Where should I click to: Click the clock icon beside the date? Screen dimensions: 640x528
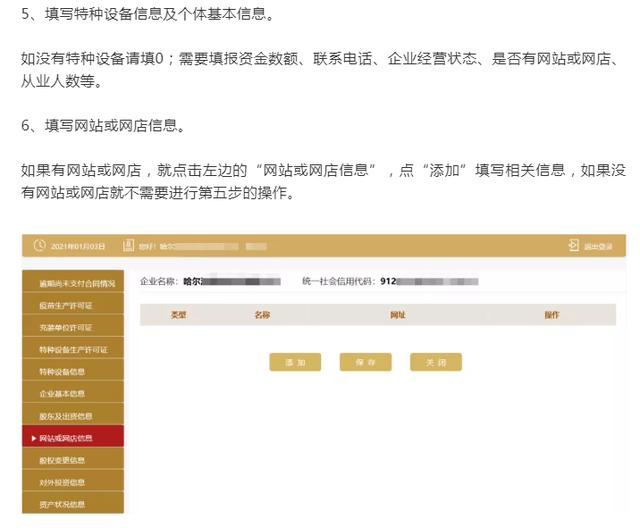click(40, 246)
